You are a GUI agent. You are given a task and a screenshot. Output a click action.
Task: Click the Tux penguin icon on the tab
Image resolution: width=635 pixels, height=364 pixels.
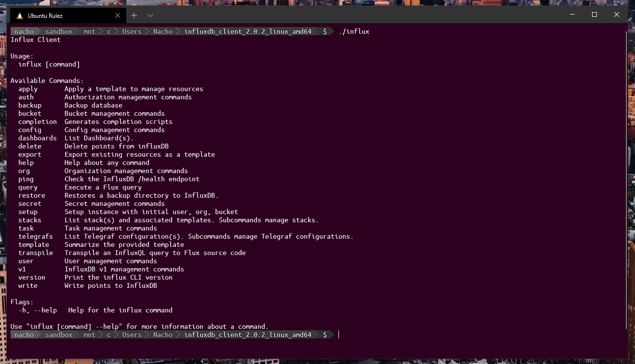(19, 15)
